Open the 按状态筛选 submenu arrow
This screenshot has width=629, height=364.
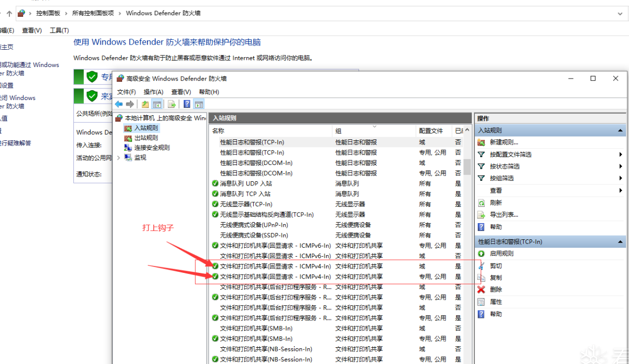point(621,166)
